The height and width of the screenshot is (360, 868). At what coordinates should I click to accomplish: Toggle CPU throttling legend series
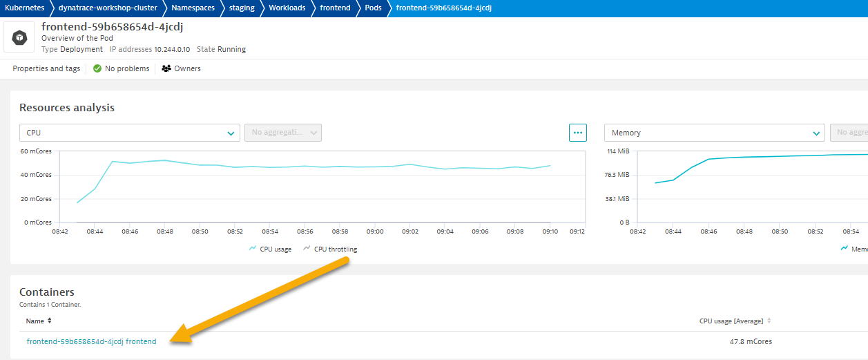pos(330,249)
